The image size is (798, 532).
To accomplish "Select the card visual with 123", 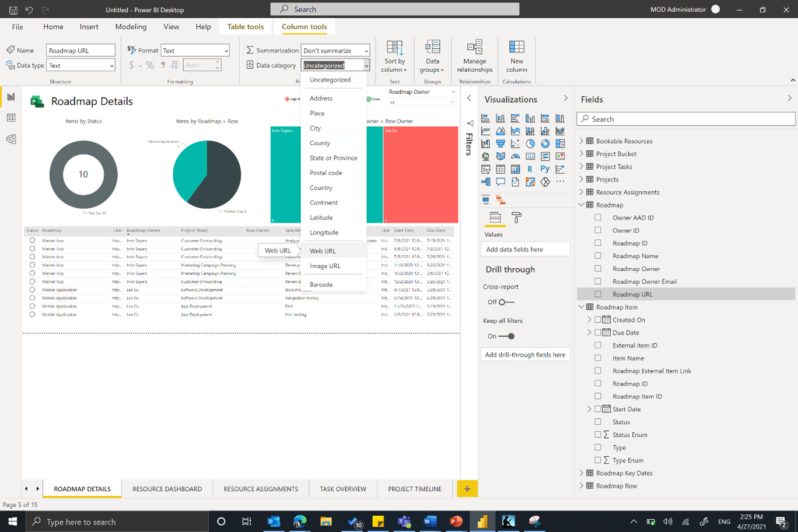I will tap(530, 156).
